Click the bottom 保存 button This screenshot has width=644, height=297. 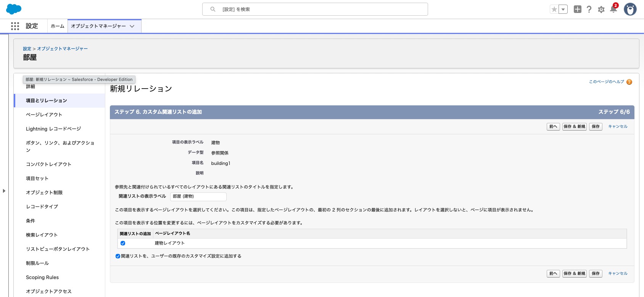point(596,273)
